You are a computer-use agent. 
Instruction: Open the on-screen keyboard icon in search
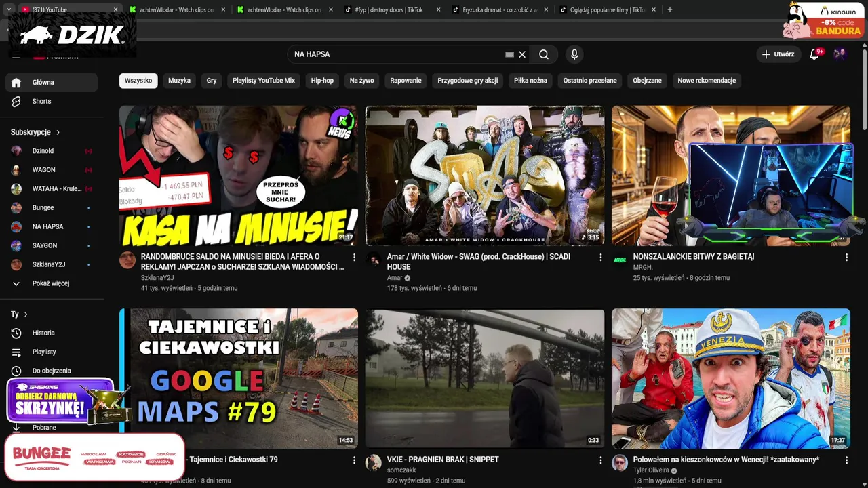[x=509, y=54]
